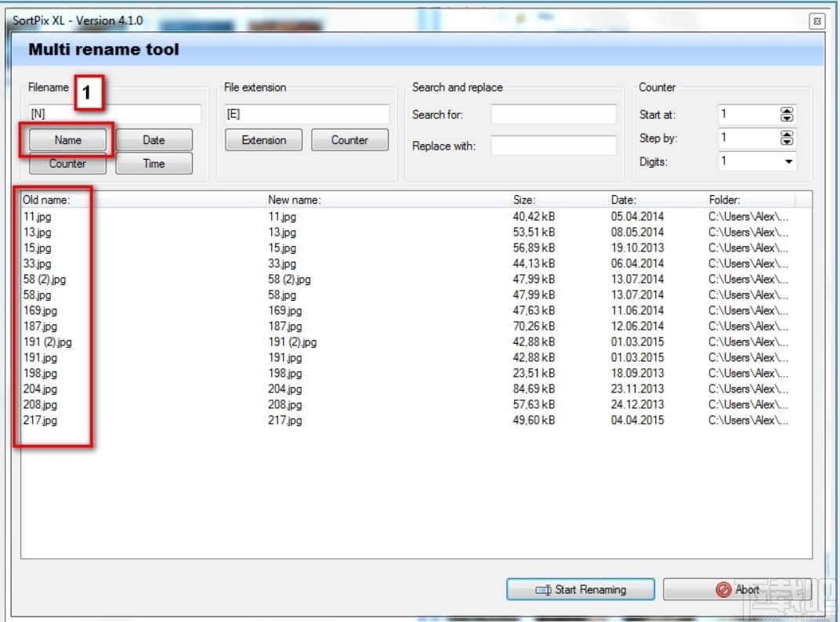Image resolution: width=840 pixels, height=622 pixels.
Task: Select old name 198.jpg
Action: pyautogui.click(x=40, y=373)
